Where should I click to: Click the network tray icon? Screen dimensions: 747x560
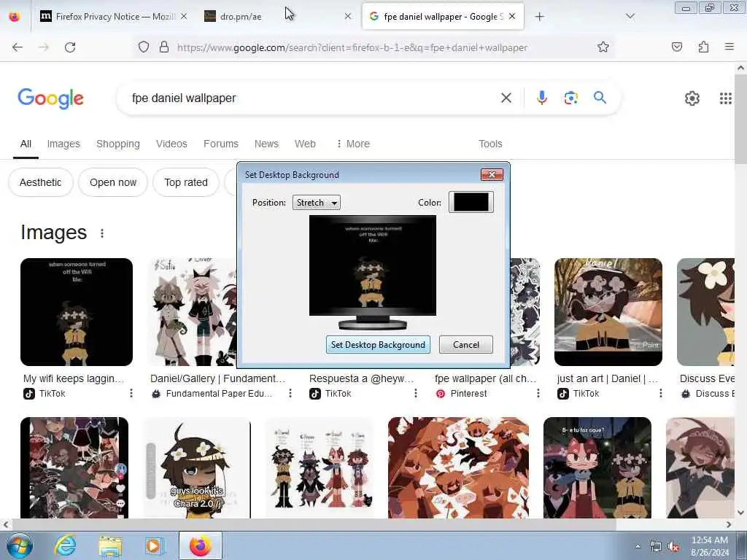[656, 547]
